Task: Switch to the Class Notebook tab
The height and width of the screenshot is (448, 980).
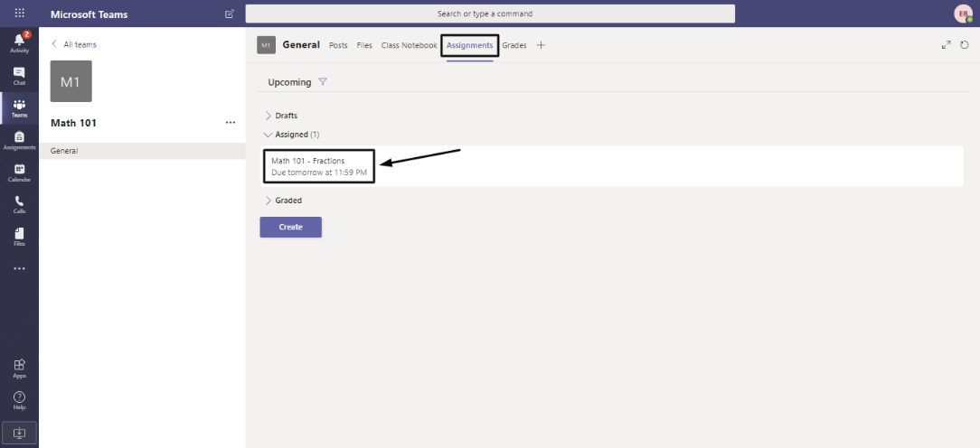Action: pyautogui.click(x=410, y=45)
